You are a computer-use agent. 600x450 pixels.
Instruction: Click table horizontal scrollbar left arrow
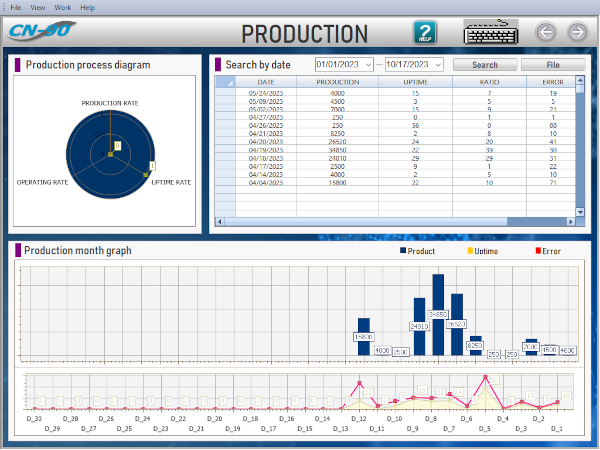coord(220,222)
